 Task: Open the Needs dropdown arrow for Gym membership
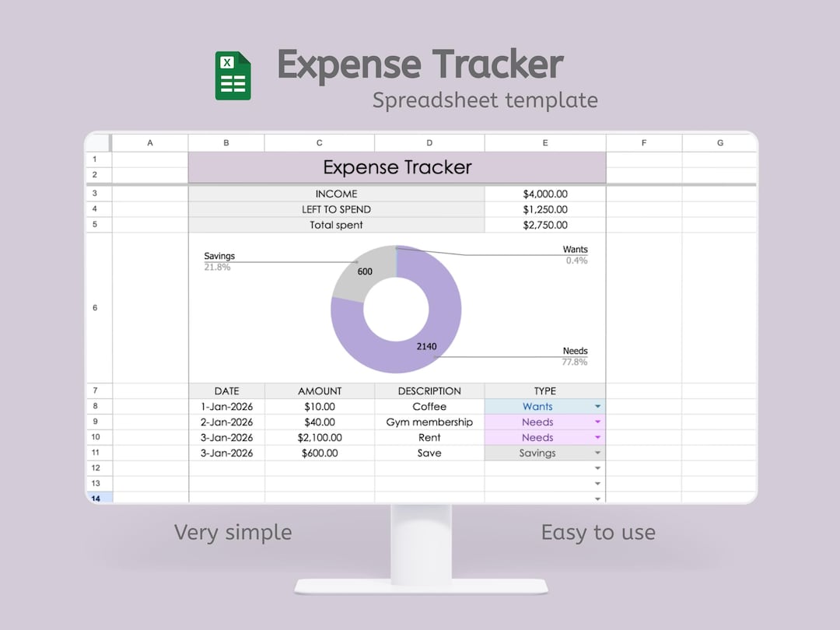[x=597, y=422]
